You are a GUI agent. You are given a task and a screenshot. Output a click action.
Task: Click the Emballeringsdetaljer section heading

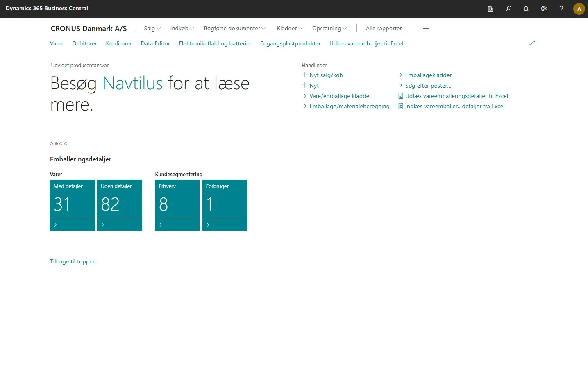(81, 159)
